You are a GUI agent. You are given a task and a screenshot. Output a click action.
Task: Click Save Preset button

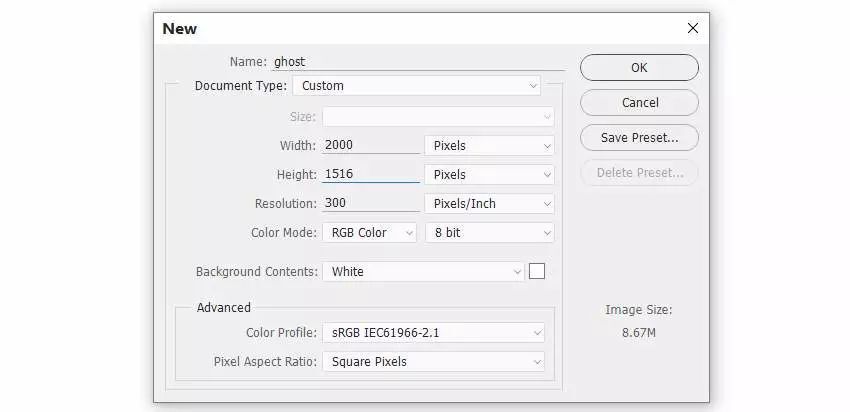click(639, 137)
